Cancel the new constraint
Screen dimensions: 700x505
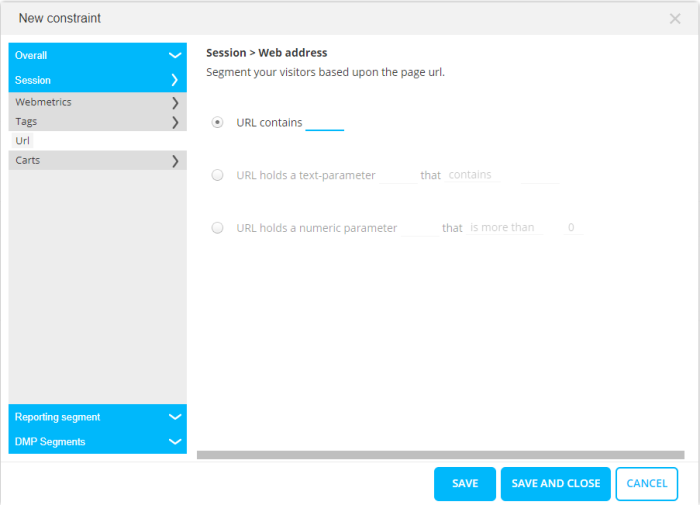[x=647, y=484]
